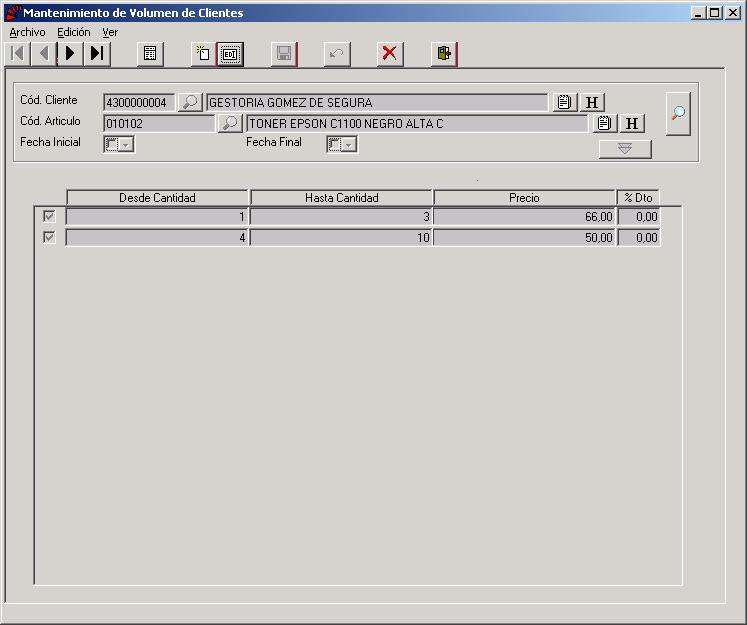Image resolution: width=747 pixels, height=625 pixels.
Task: Go to the first record
Action: (18, 53)
